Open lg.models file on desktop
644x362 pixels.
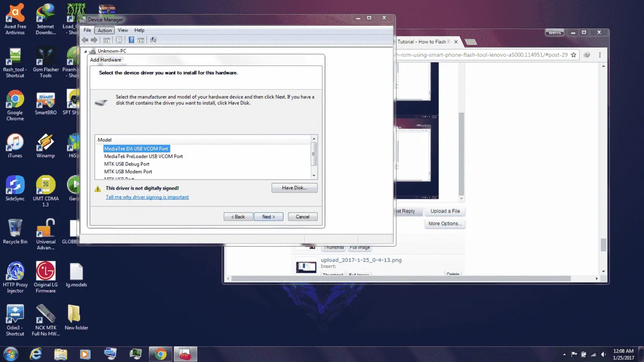tap(76, 275)
